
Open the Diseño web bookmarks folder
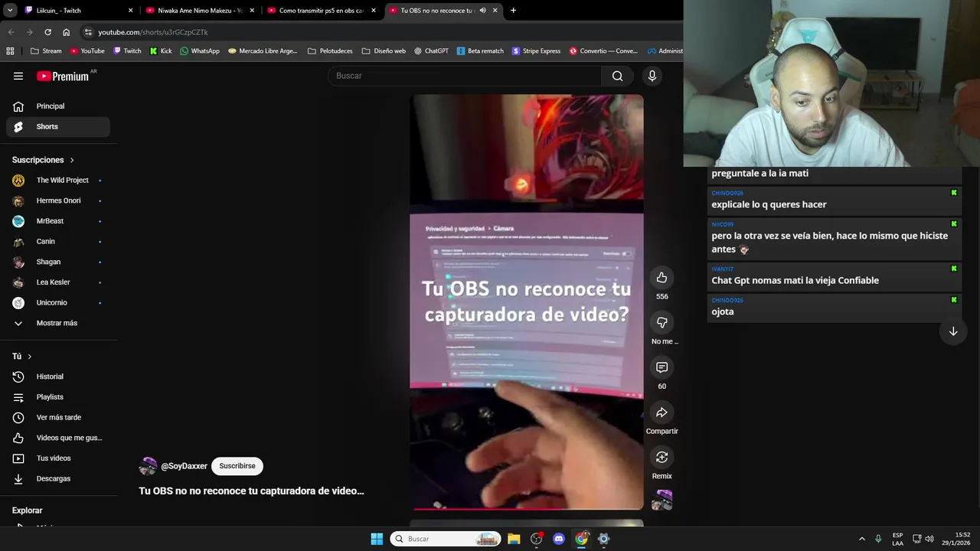[384, 51]
